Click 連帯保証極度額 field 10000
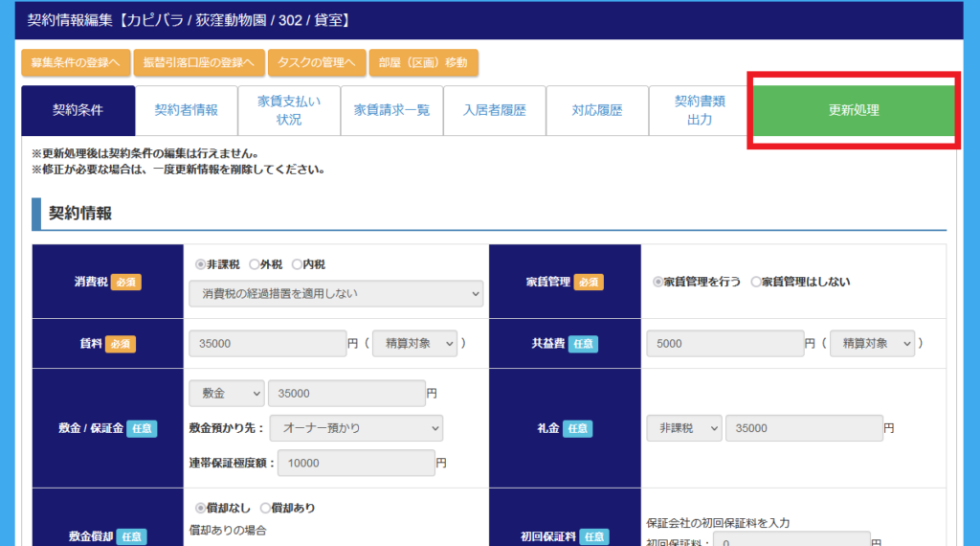Viewport: 980px width, 546px height. click(x=356, y=464)
